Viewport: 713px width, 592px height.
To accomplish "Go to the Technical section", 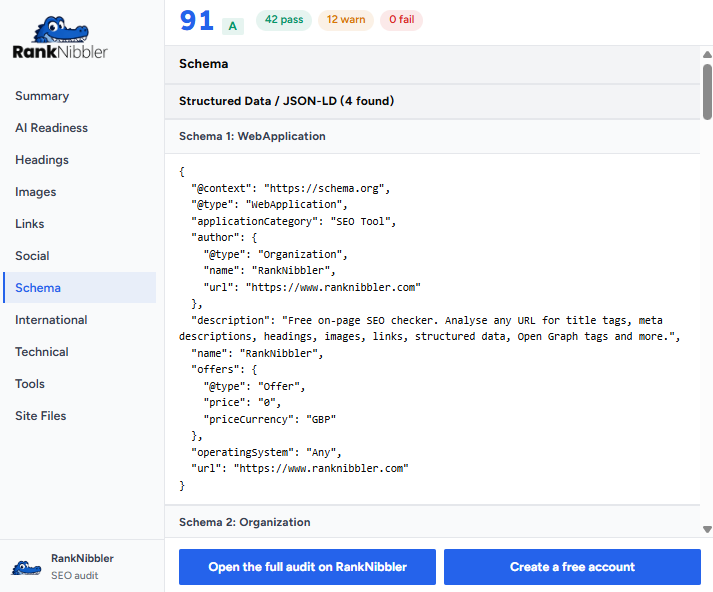I will [80, 351].
